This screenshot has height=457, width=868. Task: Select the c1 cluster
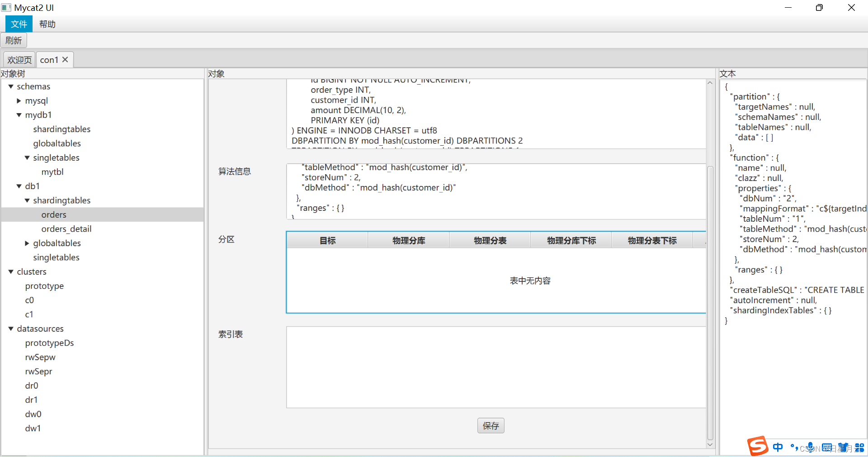click(29, 314)
